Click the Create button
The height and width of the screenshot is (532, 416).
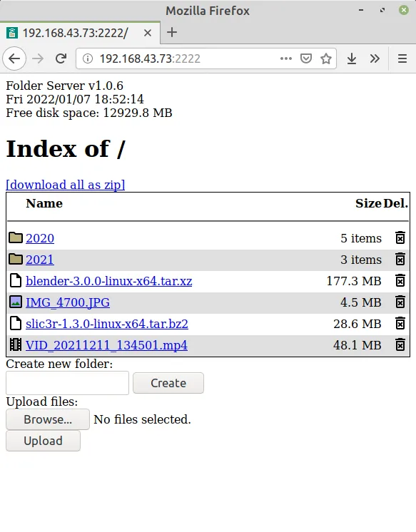coord(168,383)
